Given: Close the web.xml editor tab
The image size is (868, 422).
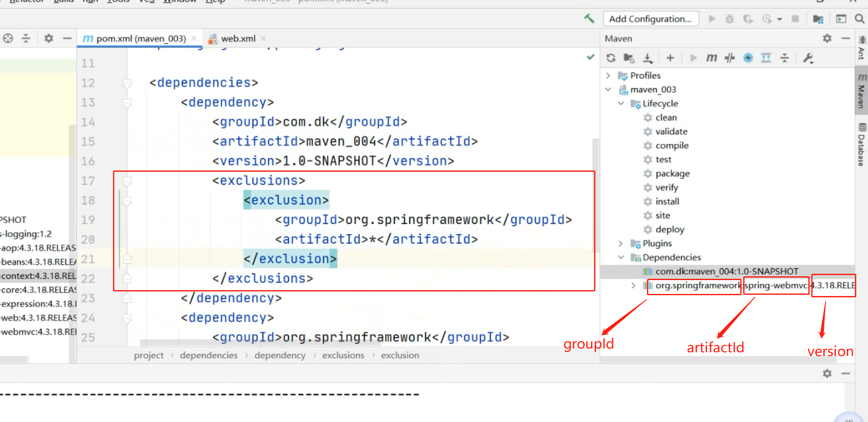Looking at the screenshot, I should [x=263, y=38].
